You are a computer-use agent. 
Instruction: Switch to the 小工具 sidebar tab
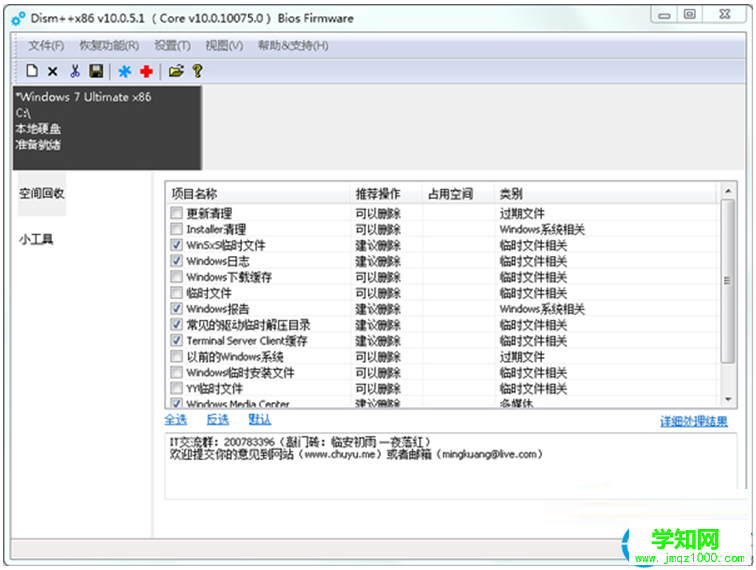pyautogui.click(x=36, y=239)
